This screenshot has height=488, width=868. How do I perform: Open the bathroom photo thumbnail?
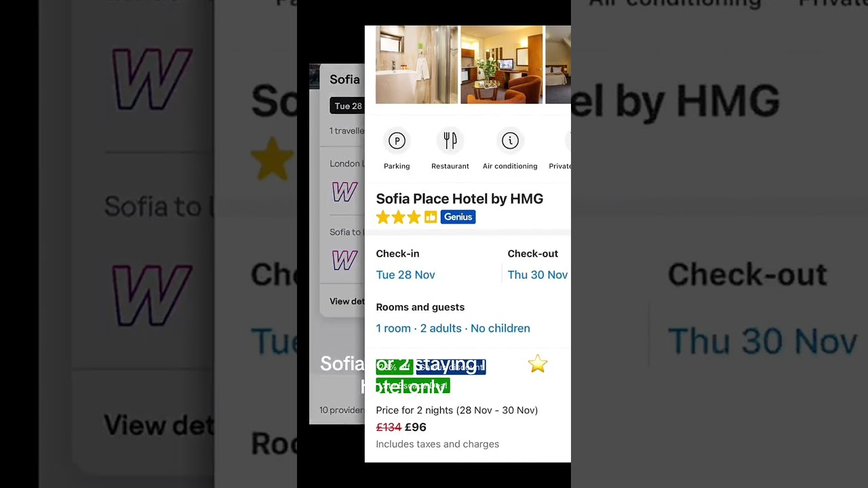tap(417, 64)
